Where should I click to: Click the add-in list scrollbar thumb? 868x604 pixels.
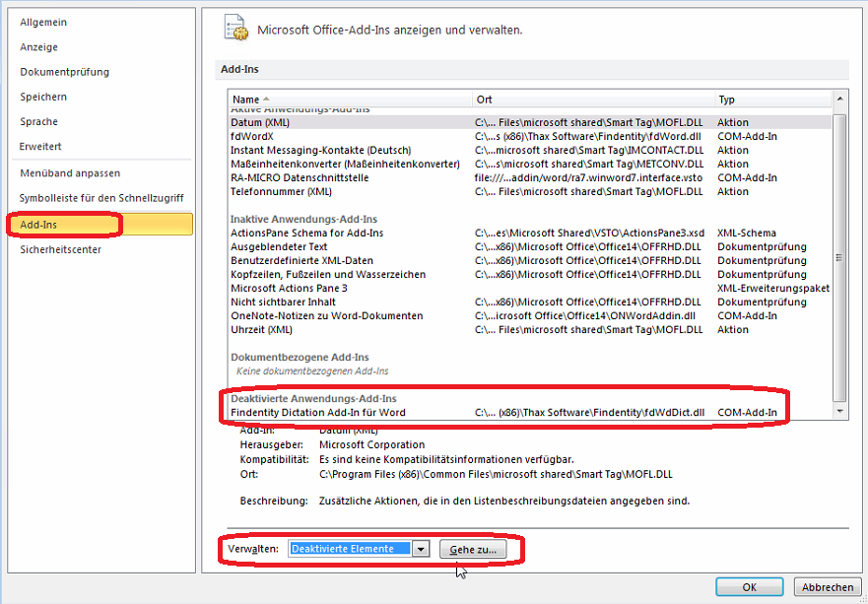click(x=839, y=257)
